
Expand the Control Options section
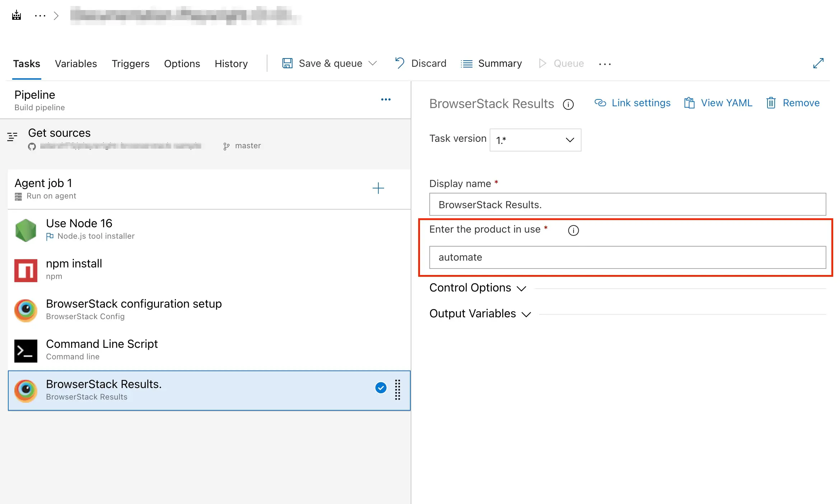[477, 288]
